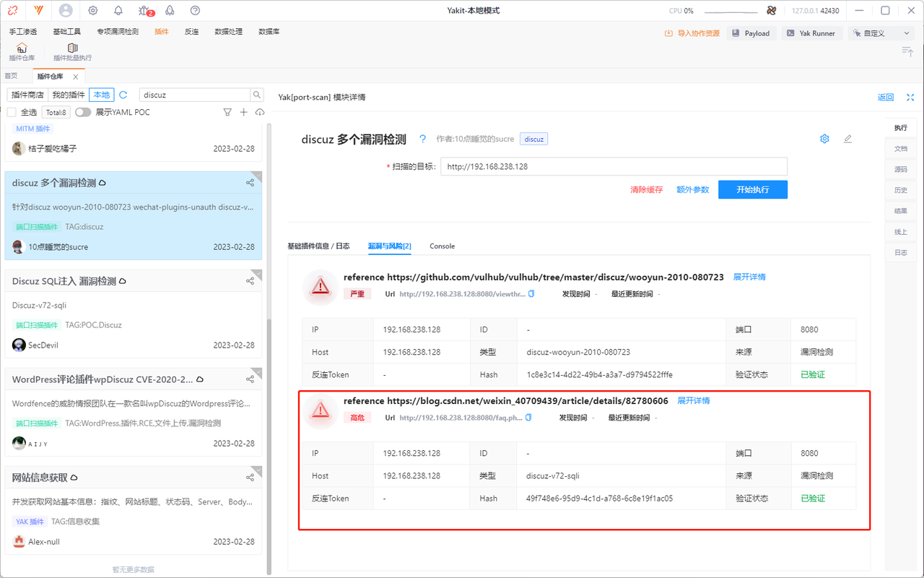
Task: Open the bug icon with badge 2
Action: tap(144, 10)
